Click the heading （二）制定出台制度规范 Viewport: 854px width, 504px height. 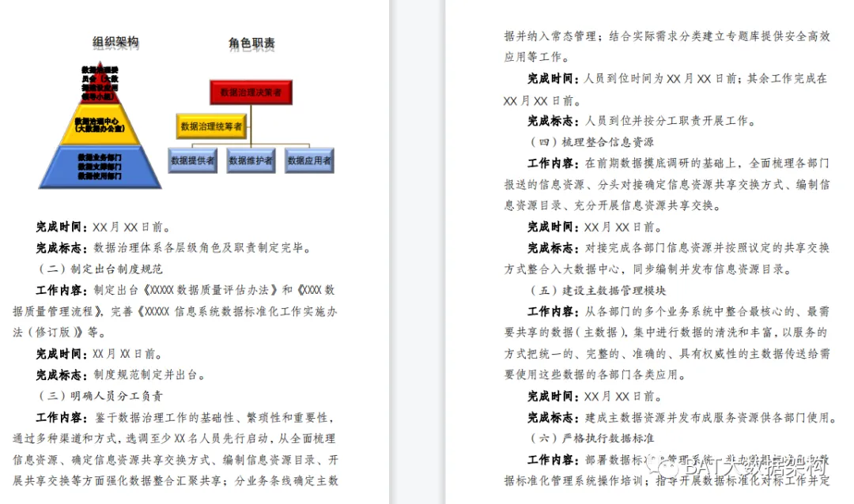pos(100,269)
